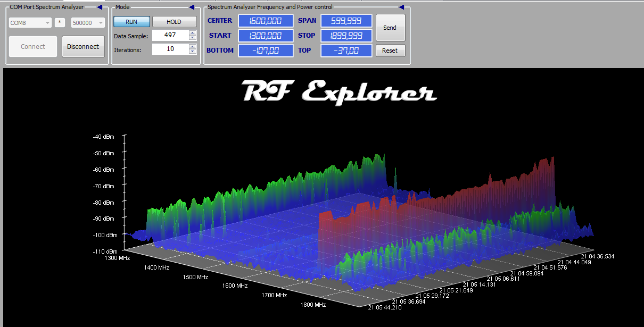Click the 1300 MHz frequency label
Viewport: 644px width, 327px height.
point(117,258)
